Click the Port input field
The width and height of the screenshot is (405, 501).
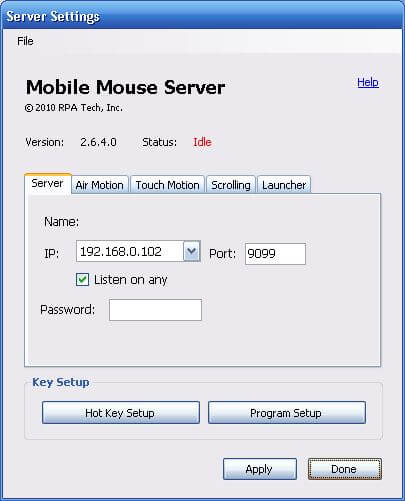[275, 254]
